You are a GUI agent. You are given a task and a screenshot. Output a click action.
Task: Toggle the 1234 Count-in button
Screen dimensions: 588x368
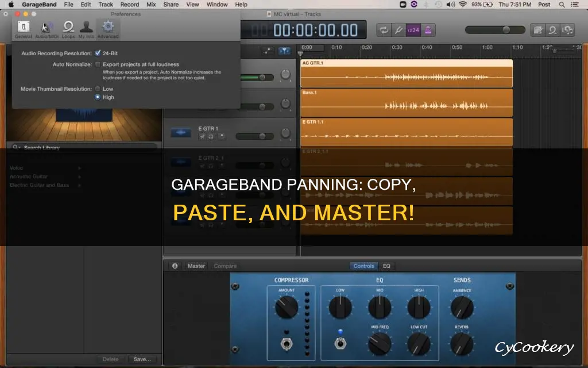pos(413,30)
